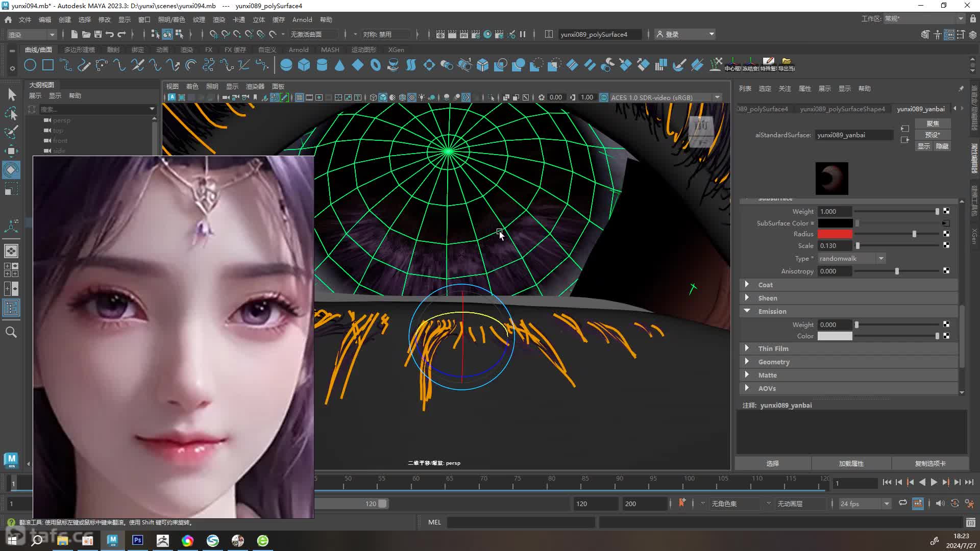The height and width of the screenshot is (551, 980).
Task: Open the 登录 account dropdown
Action: click(685, 34)
